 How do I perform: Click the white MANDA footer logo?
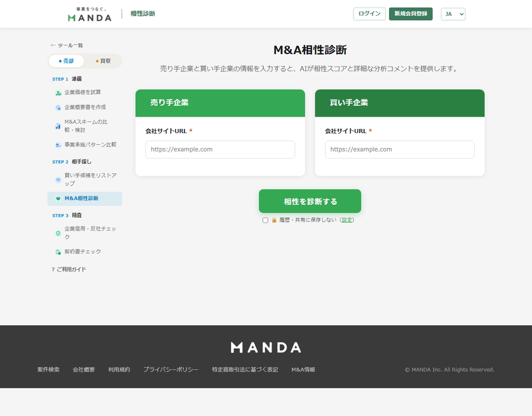click(266, 347)
